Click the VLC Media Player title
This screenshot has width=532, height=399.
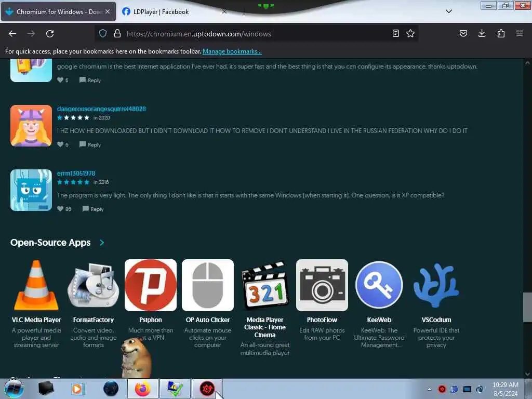pyautogui.click(x=36, y=320)
